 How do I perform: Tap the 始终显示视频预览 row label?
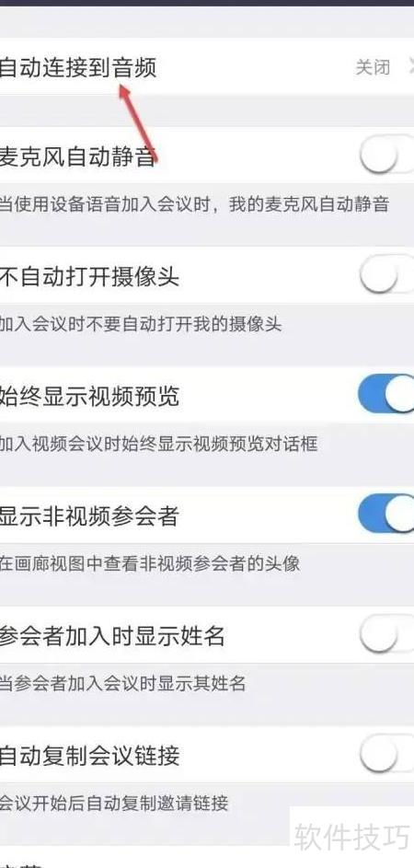[x=89, y=396]
